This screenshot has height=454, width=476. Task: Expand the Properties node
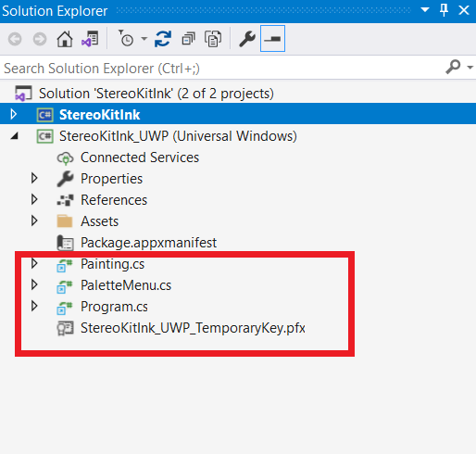pos(34,178)
